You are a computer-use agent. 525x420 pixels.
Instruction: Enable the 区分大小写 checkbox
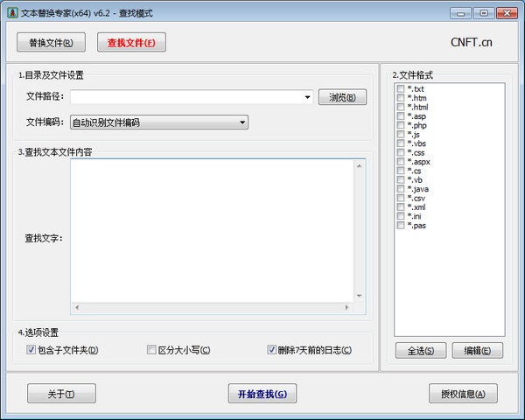tap(151, 350)
